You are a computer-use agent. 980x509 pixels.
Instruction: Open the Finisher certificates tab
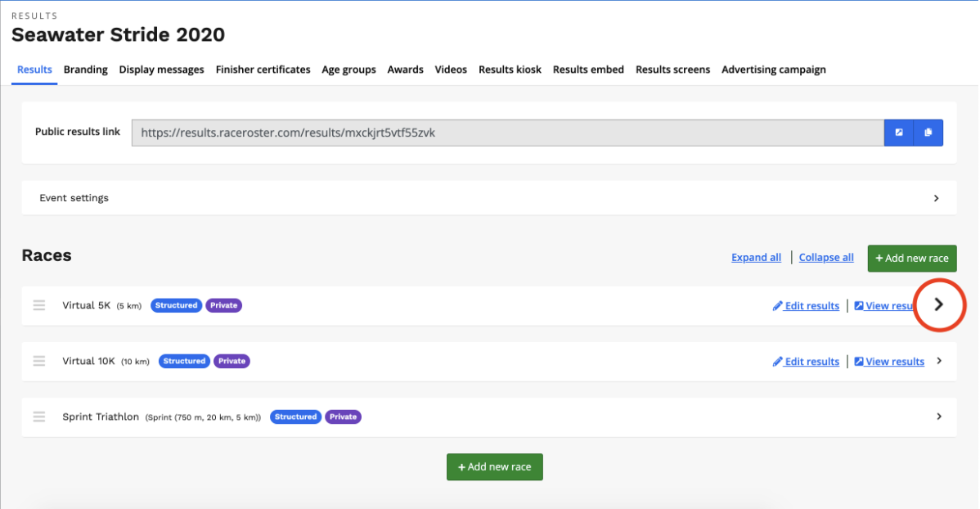(x=263, y=70)
